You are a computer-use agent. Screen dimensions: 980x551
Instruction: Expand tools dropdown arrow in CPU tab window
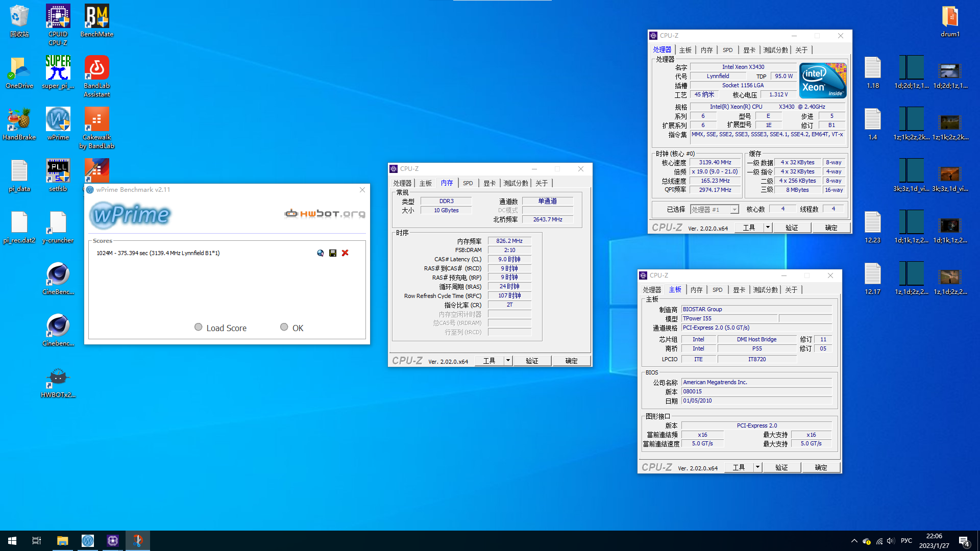767,228
